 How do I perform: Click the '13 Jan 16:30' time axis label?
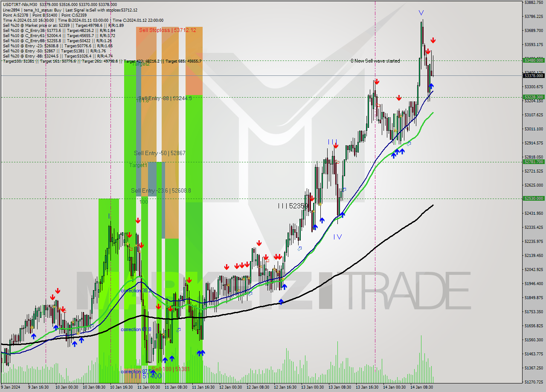click(367, 387)
